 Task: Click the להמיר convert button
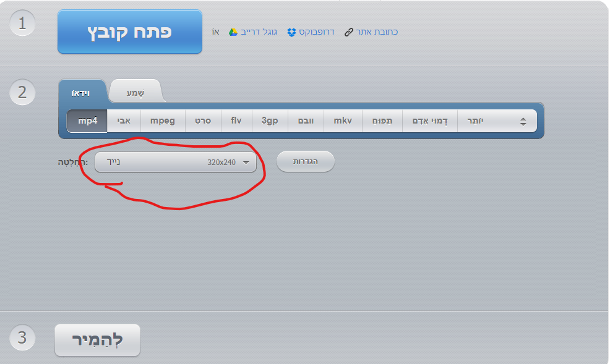click(97, 340)
